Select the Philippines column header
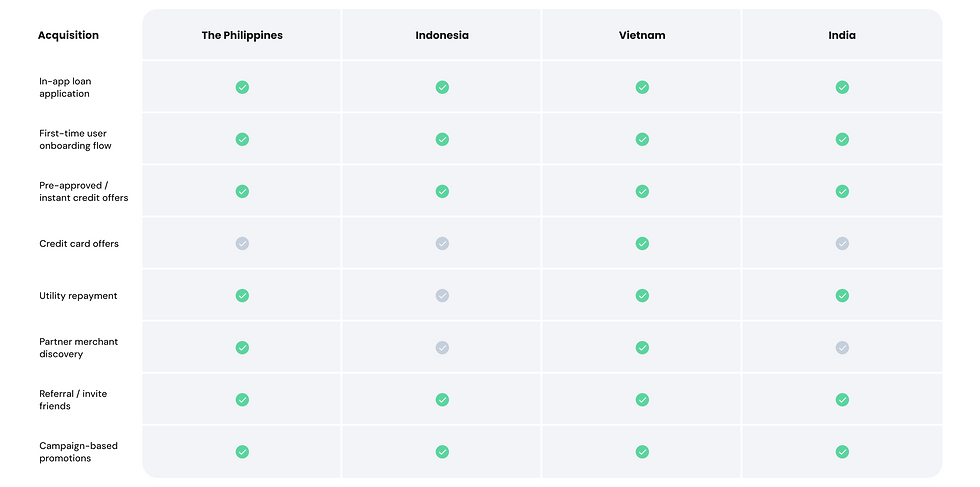This screenshot has height=487, width=980. point(242,35)
